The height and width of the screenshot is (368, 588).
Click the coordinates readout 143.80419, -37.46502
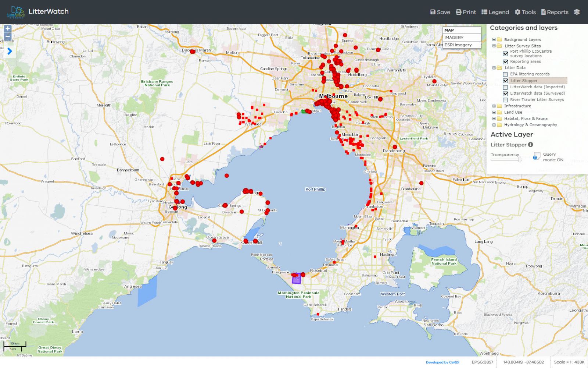tap(523, 362)
